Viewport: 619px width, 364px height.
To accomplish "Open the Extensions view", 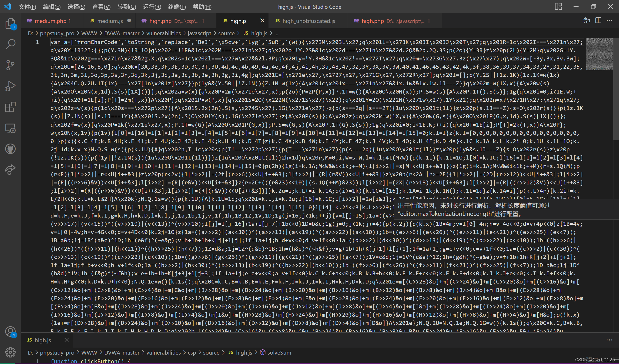I will [x=10, y=107].
